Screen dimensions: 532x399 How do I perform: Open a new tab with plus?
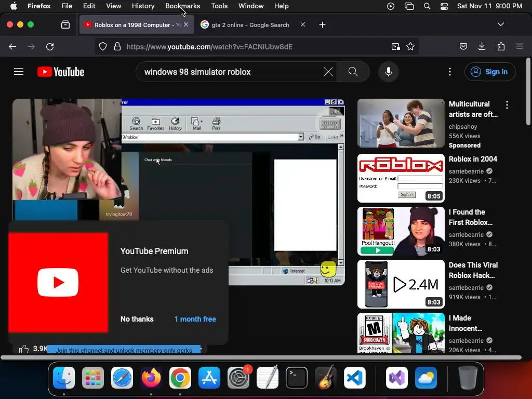[x=322, y=25]
